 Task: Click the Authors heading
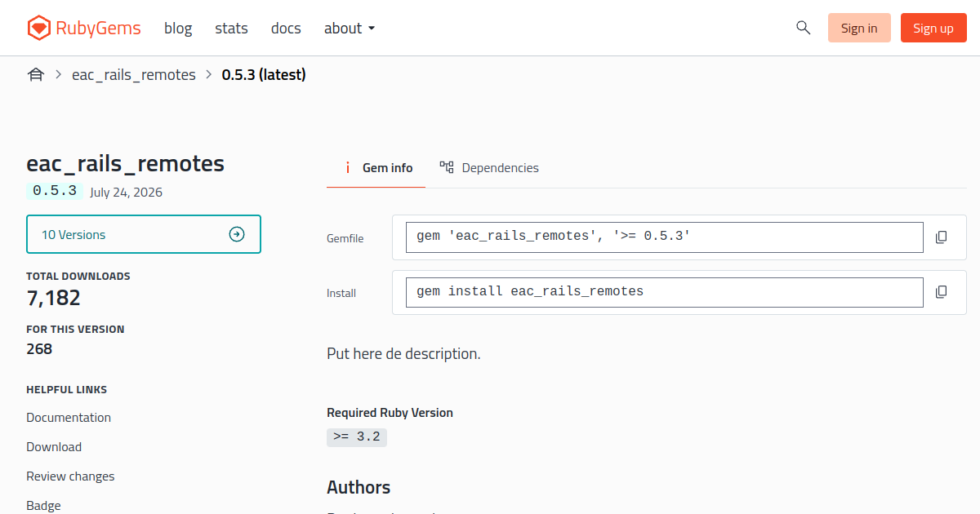tap(359, 488)
